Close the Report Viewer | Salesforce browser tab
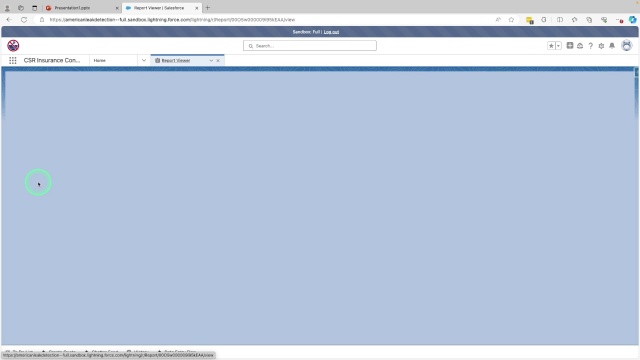 tap(197, 8)
